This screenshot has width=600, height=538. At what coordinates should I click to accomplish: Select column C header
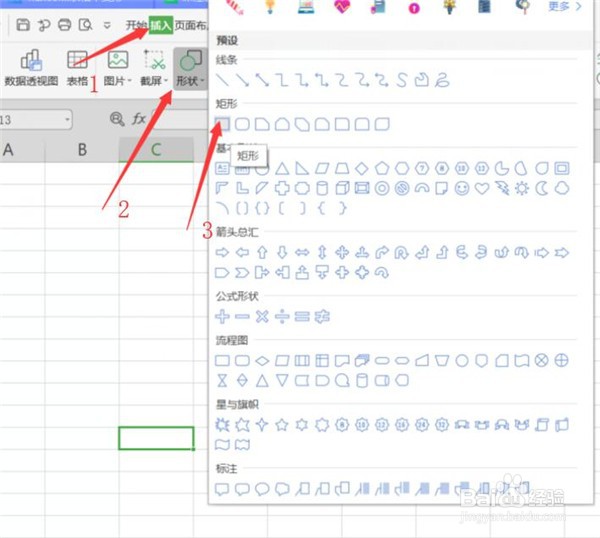(156, 150)
